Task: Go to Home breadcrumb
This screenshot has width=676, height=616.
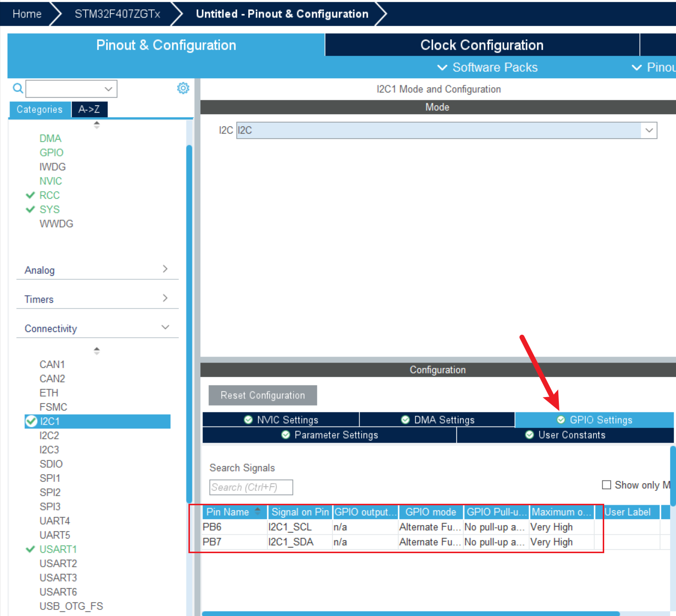Action: click(27, 13)
